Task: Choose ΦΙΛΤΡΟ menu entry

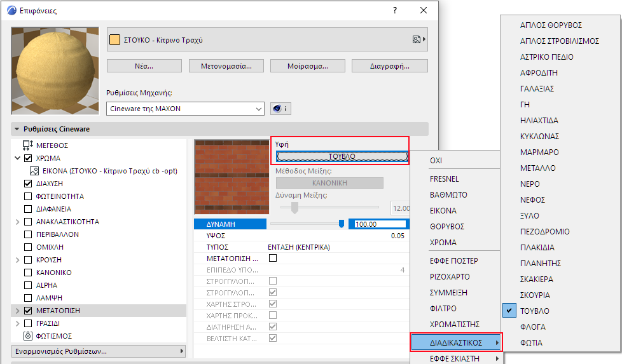Action: pos(443,308)
